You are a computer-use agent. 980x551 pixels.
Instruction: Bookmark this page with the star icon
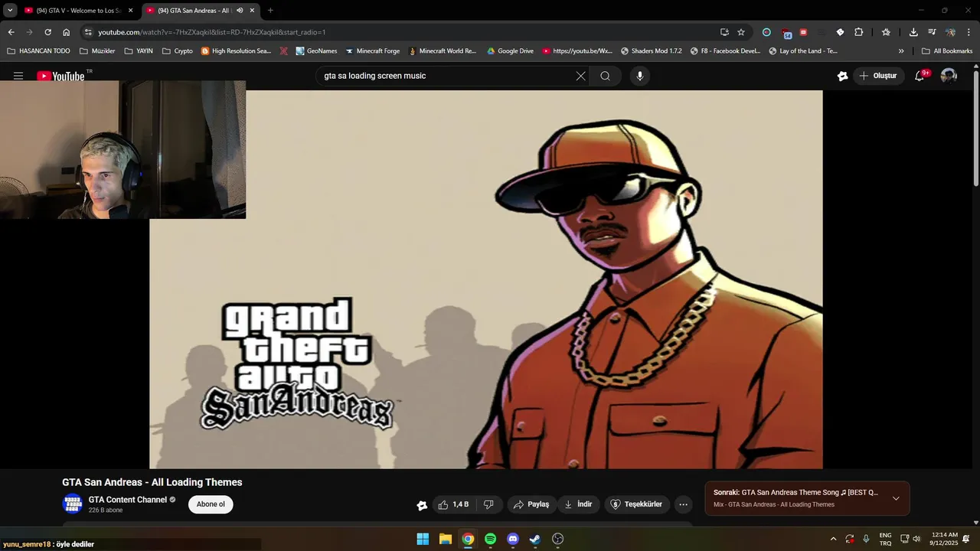pos(741,32)
